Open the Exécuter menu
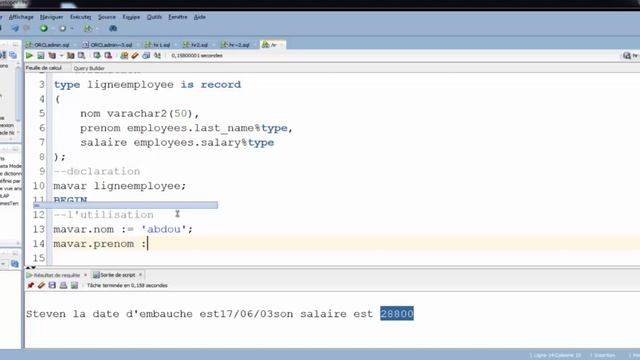Screen dimensions: 640x360 (80, 17)
